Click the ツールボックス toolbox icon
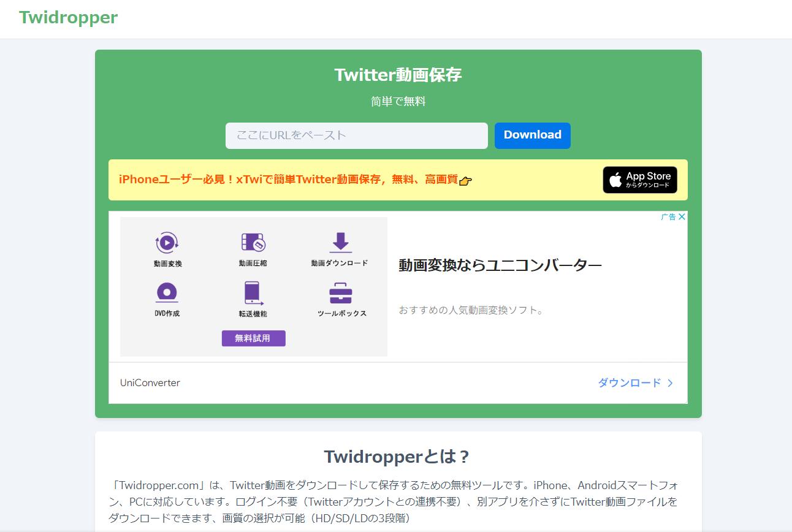This screenshot has height=532, width=792. (341, 293)
